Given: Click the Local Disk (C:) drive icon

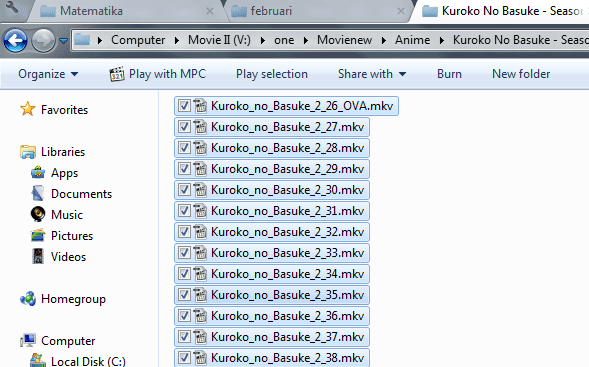Looking at the screenshot, I should point(38,360).
